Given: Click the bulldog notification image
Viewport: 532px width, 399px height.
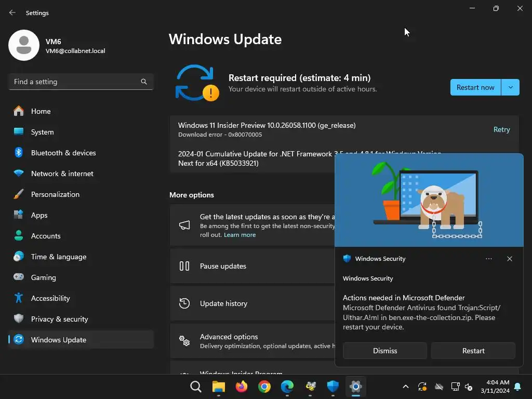Looking at the screenshot, I should pos(429,200).
